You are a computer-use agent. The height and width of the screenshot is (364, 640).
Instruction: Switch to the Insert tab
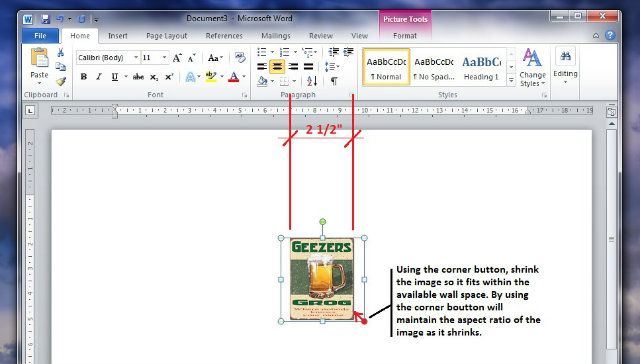click(118, 36)
